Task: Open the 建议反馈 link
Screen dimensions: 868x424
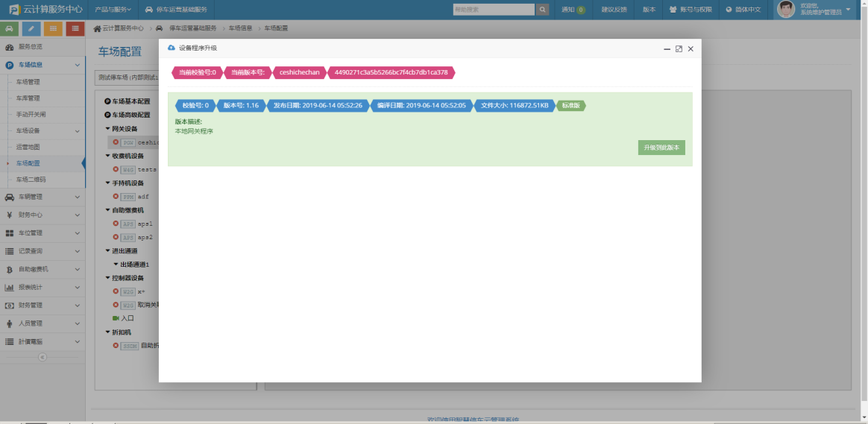Action: point(614,10)
